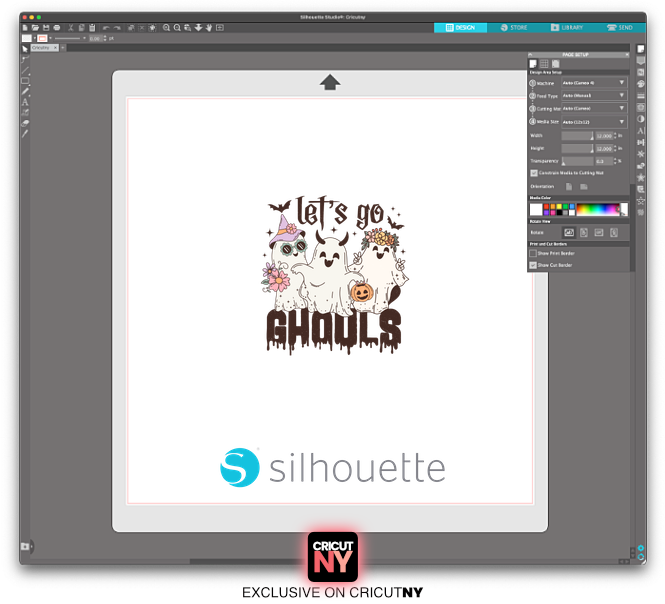Open the Media Size dropdown
Image resolution: width=665 pixels, height=604 pixels.
tap(593, 122)
